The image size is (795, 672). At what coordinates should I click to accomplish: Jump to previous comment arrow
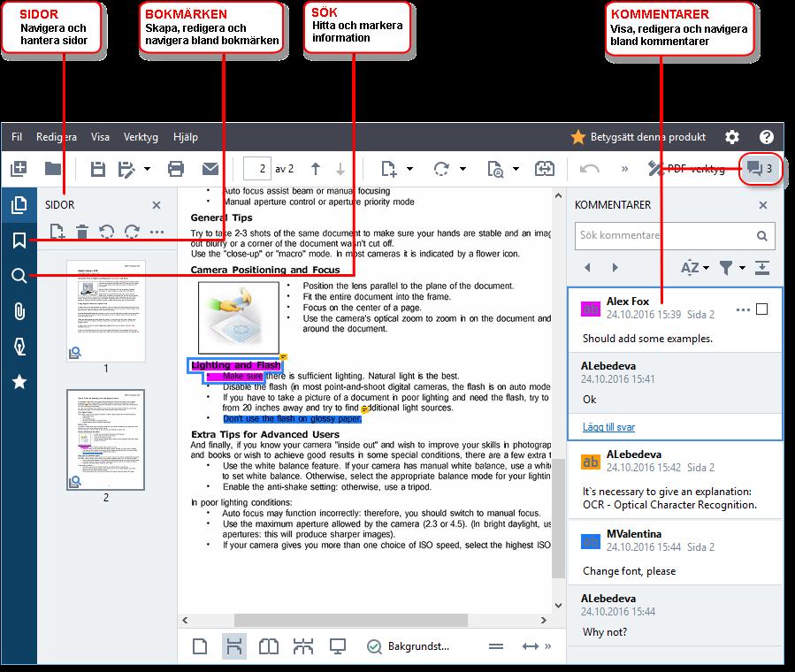click(x=588, y=267)
